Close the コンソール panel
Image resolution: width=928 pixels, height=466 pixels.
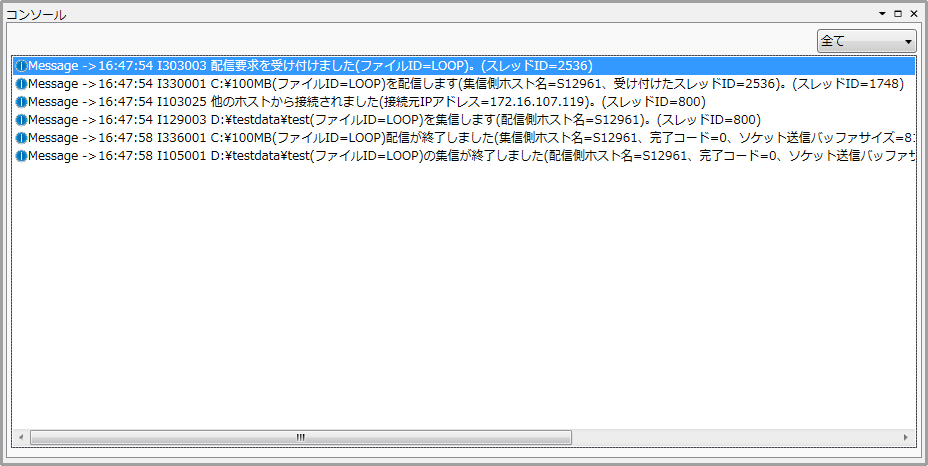coord(913,13)
